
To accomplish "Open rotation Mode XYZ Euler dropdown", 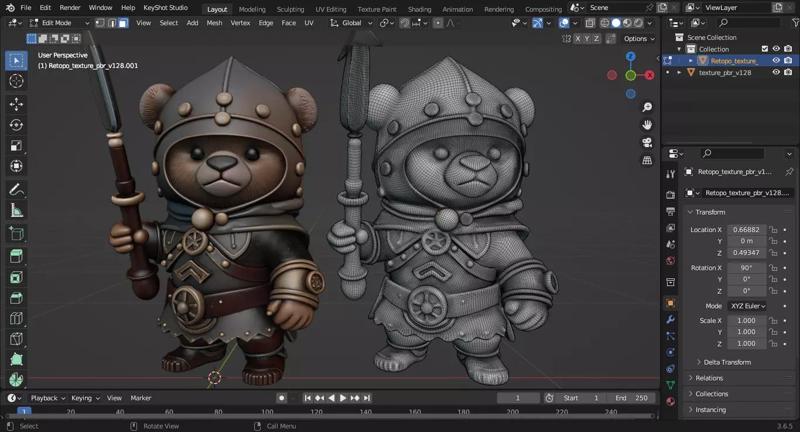I will tap(747, 306).
